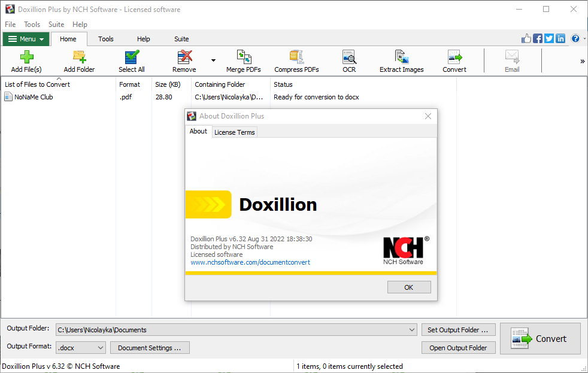Switch to the Help ribbon tab
This screenshot has height=373, width=588.
[143, 39]
